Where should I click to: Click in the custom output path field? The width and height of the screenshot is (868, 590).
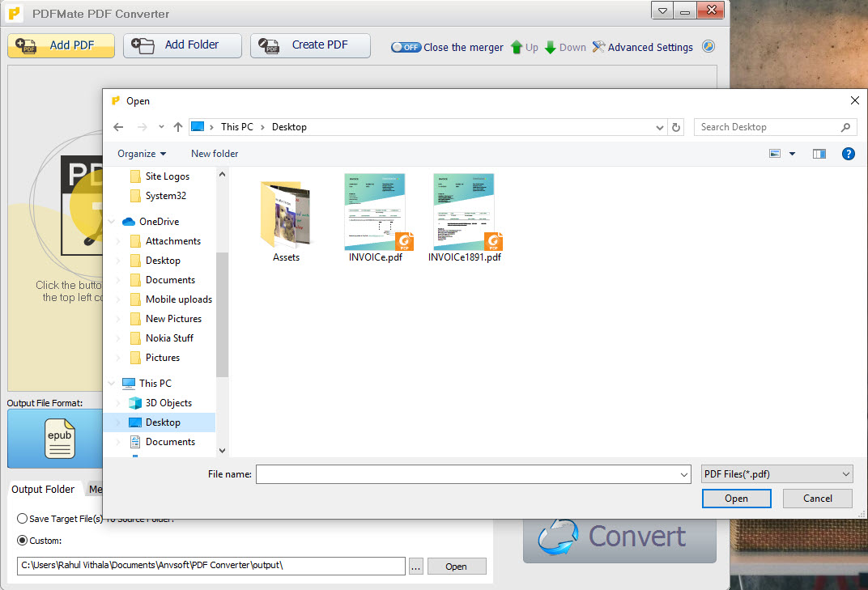211,566
